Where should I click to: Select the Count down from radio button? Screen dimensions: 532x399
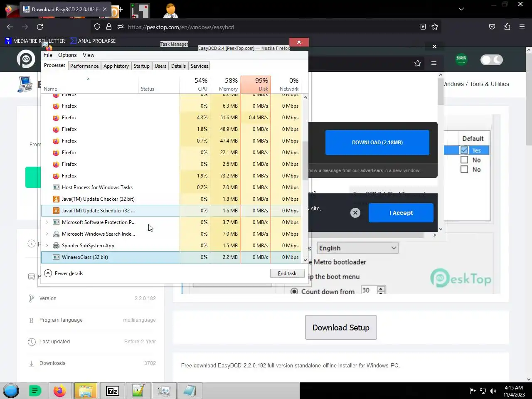point(294,291)
